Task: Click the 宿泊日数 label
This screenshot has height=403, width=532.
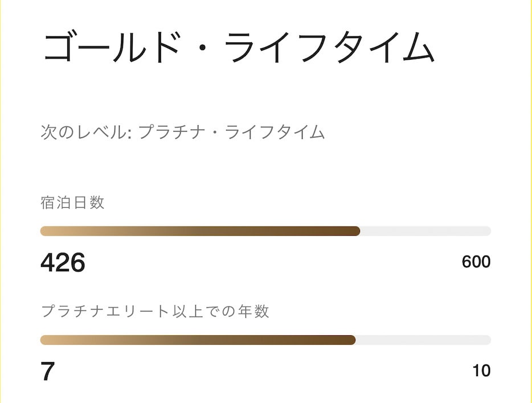Action: 72,203
